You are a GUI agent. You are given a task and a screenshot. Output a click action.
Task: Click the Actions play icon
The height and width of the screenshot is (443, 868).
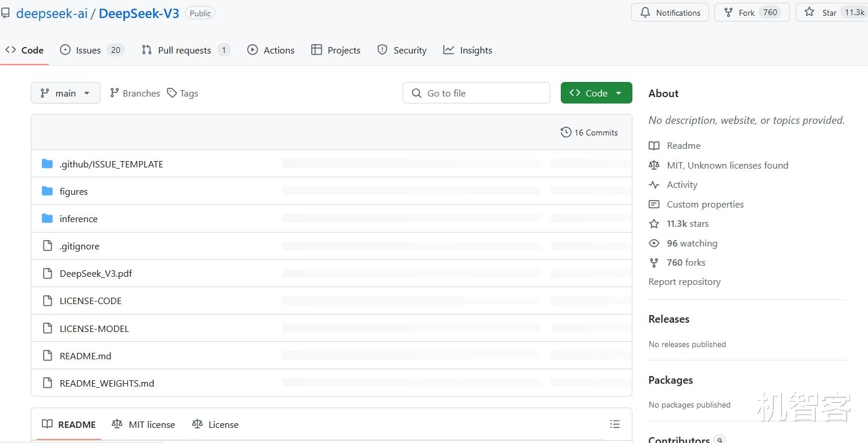click(x=252, y=50)
